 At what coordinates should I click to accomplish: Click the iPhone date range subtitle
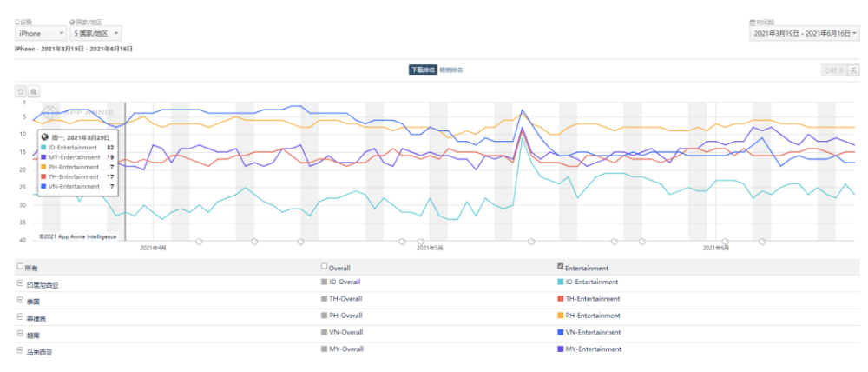[x=74, y=49]
